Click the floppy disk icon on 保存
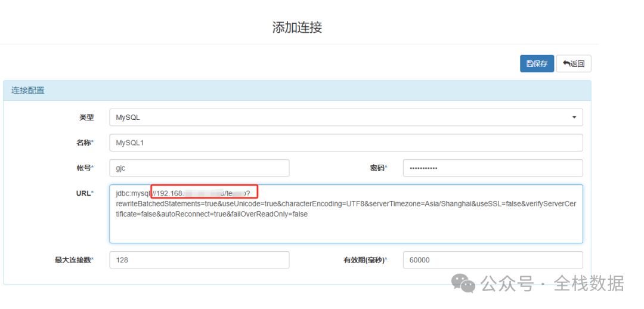The height and width of the screenshot is (309, 644). coord(530,64)
